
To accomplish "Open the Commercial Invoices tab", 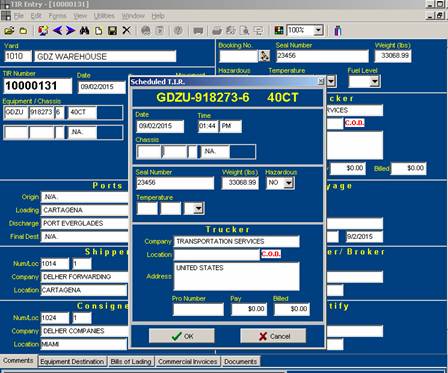I will pyautogui.click(x=188, y=362).
